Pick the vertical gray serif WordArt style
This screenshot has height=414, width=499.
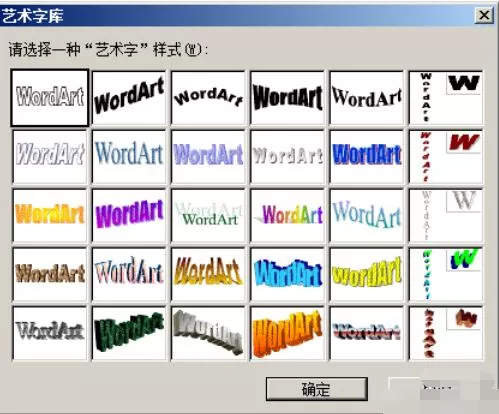446,215
